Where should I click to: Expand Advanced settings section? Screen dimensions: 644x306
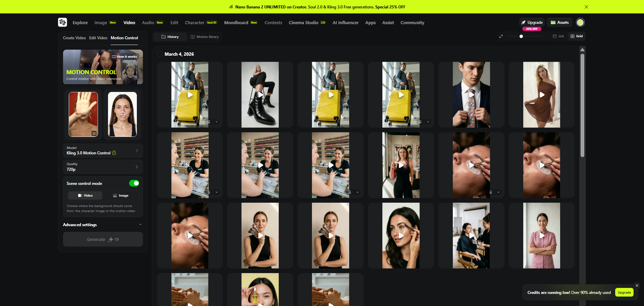click(x=103, y=225)
